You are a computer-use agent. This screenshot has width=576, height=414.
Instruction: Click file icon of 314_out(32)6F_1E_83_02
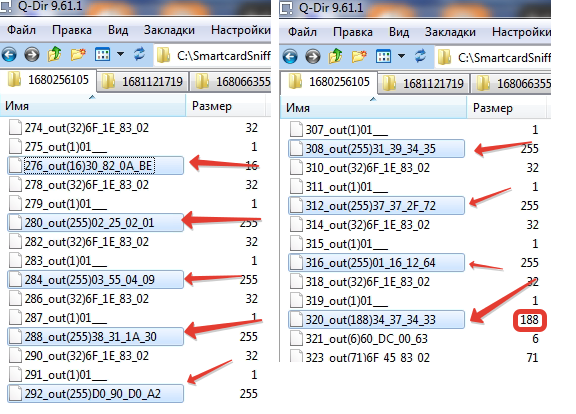pos(296,224)
